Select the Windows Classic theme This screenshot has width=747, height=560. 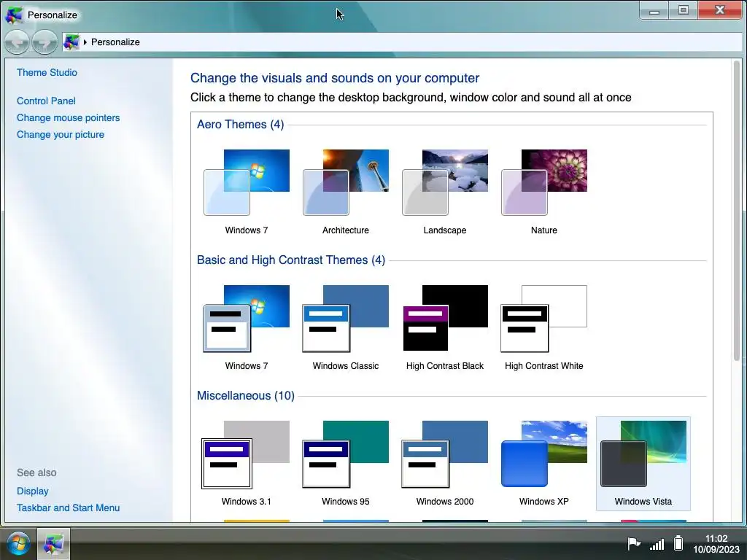(345, 327)
